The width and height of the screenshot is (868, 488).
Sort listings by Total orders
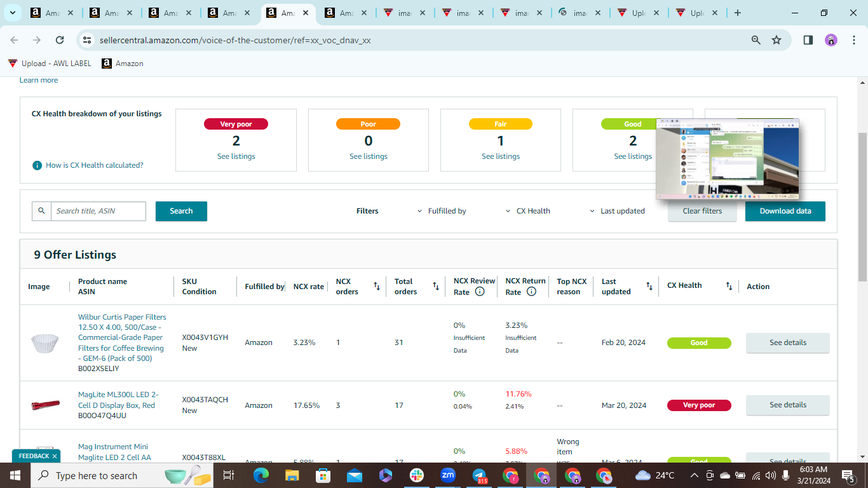click(436, 287)
